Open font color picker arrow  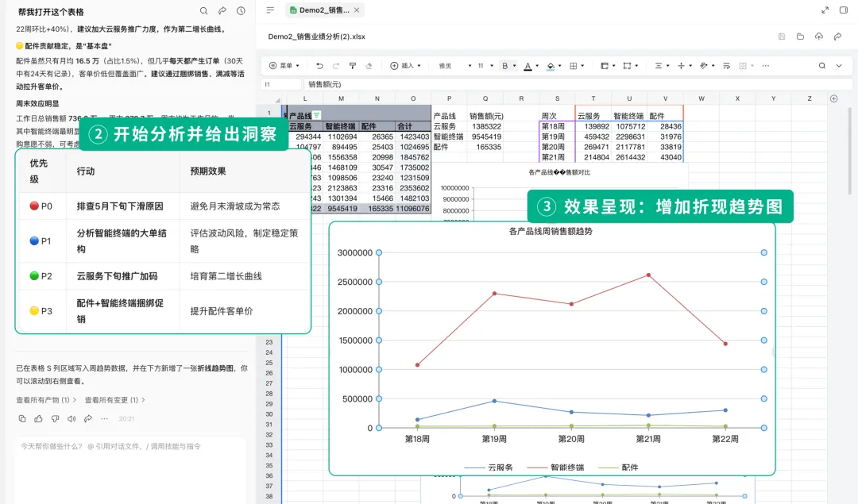click(x=537, y=66)
